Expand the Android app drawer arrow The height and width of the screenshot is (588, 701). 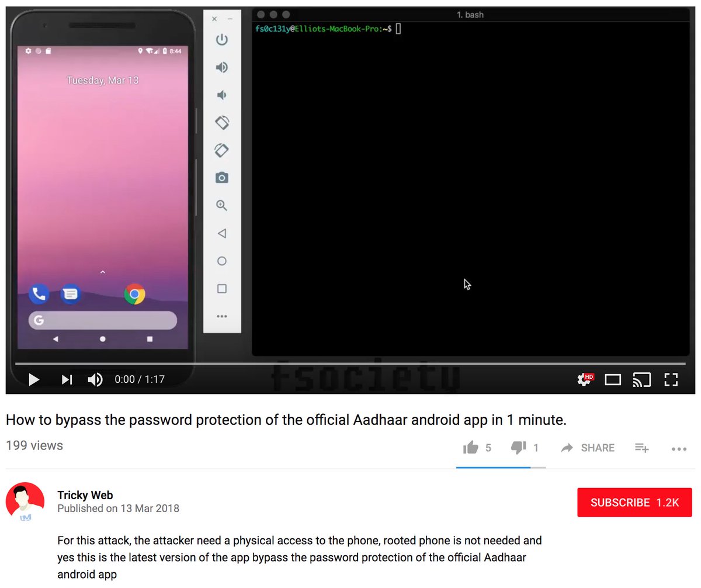(x=103, y=272)
